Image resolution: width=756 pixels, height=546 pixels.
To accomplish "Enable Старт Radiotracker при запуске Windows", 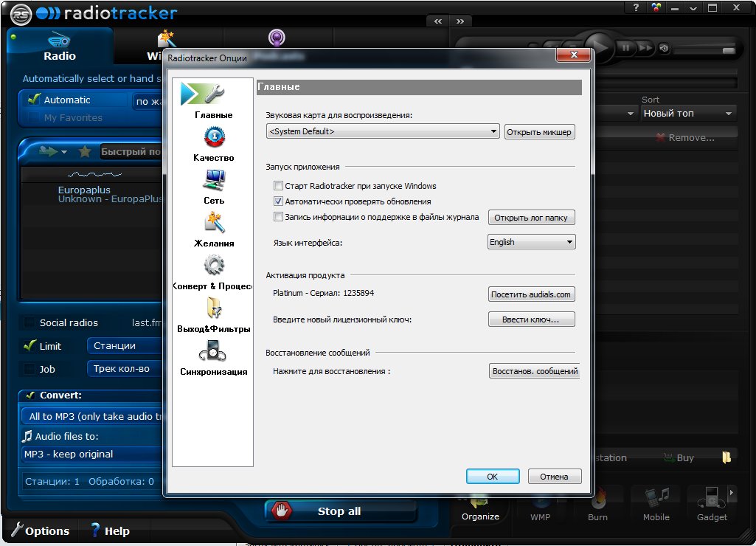I will (278, 186).
